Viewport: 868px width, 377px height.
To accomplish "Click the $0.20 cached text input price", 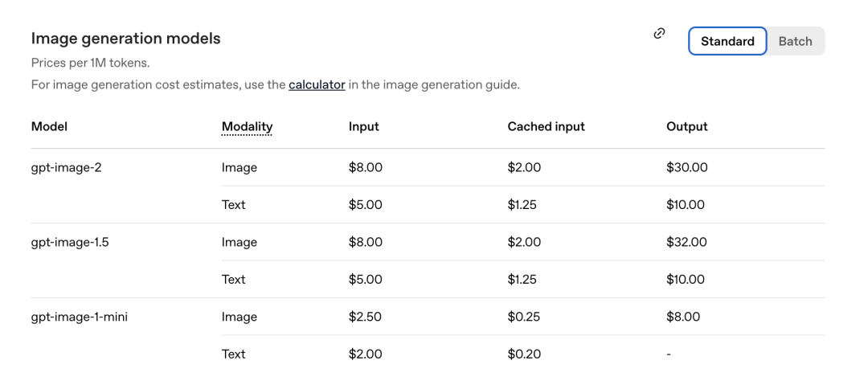I will point(523,354).
